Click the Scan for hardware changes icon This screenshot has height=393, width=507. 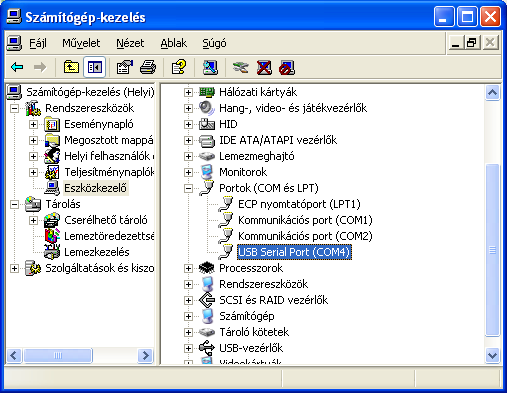pyautogui.click(x=210, y=67)
